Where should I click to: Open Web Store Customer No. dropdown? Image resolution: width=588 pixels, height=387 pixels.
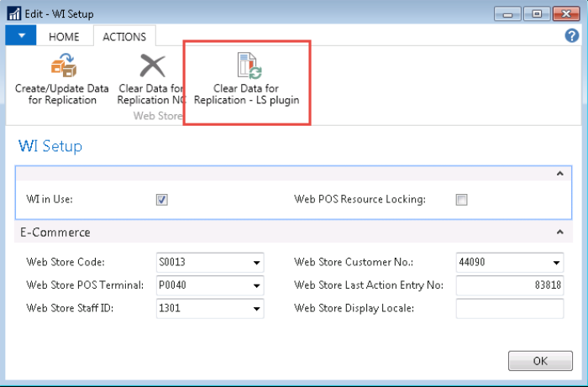click(x=556, y=263)
